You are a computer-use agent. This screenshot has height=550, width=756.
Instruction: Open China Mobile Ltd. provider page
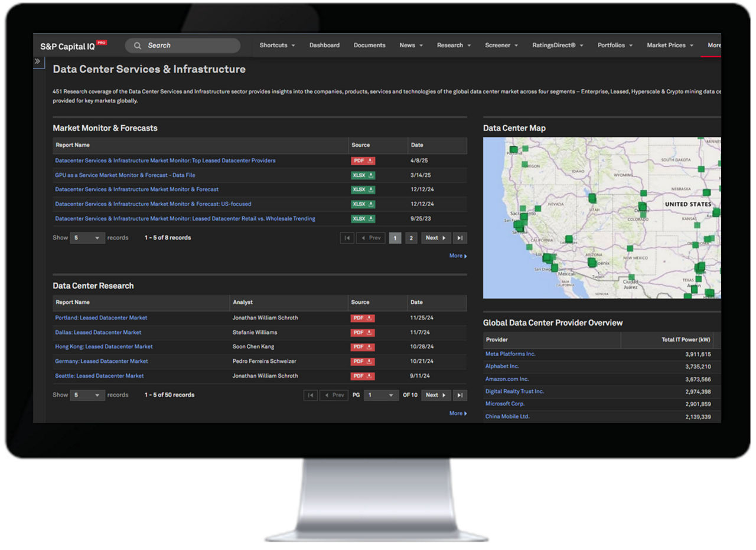click(x=507, y=417)
